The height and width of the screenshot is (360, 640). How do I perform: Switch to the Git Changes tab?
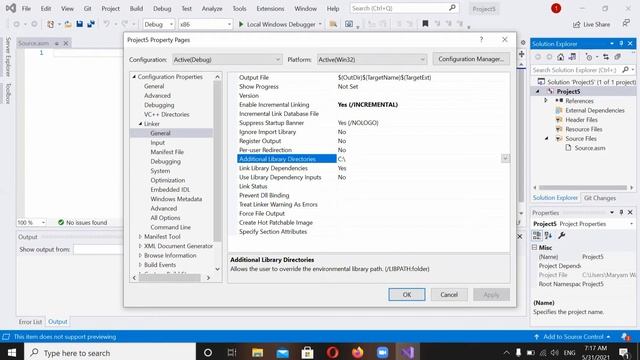[x=600, y=198]
